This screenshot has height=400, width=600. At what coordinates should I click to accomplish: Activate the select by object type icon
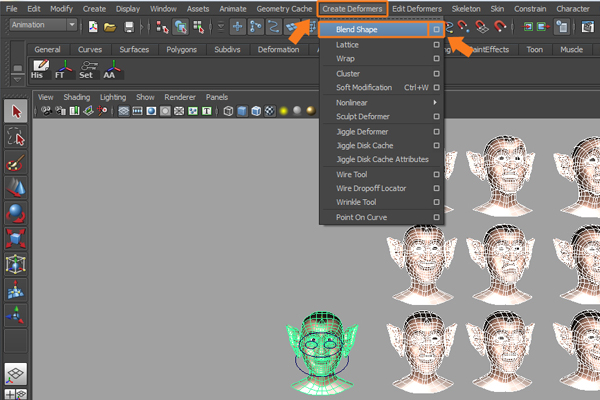click(180, 27)
